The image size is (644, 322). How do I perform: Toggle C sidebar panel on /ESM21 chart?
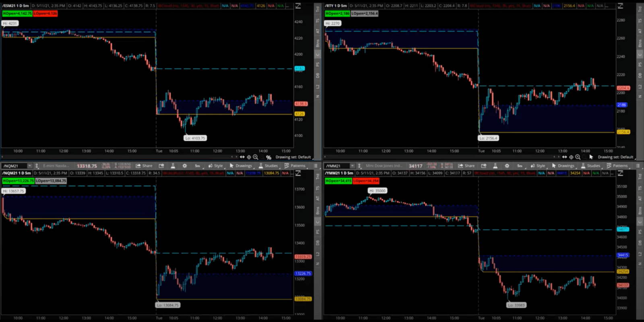(x=318, y=54)
